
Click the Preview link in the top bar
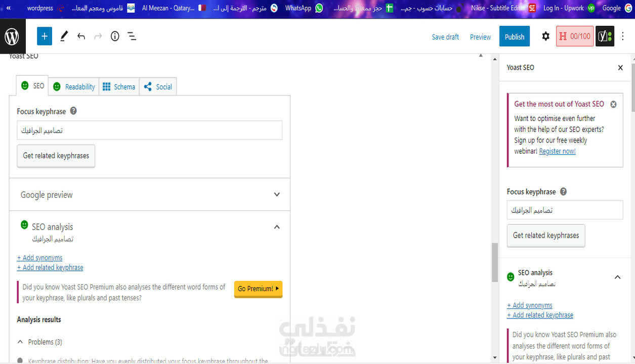click(x=480, y=37)
